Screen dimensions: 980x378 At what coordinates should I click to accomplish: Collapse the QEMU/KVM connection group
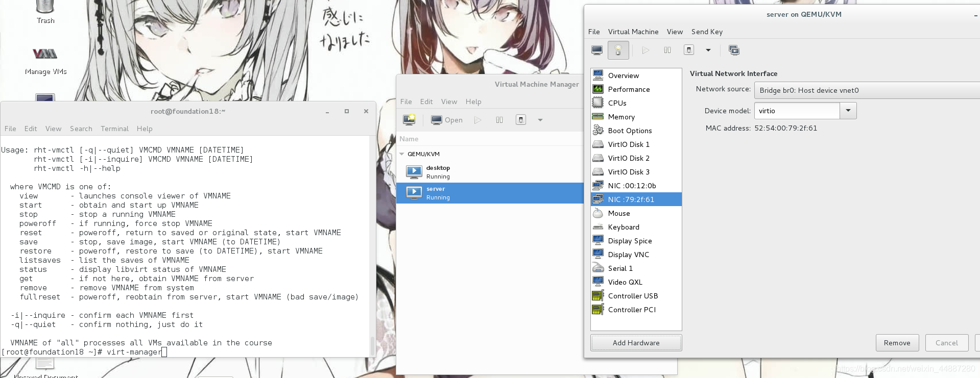click(402, 154)
